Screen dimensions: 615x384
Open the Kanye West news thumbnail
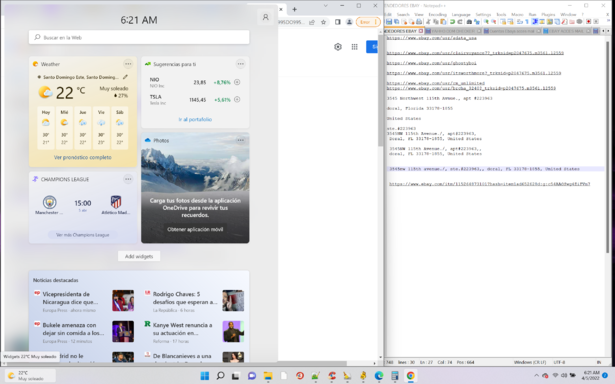[x=233, y=331]
